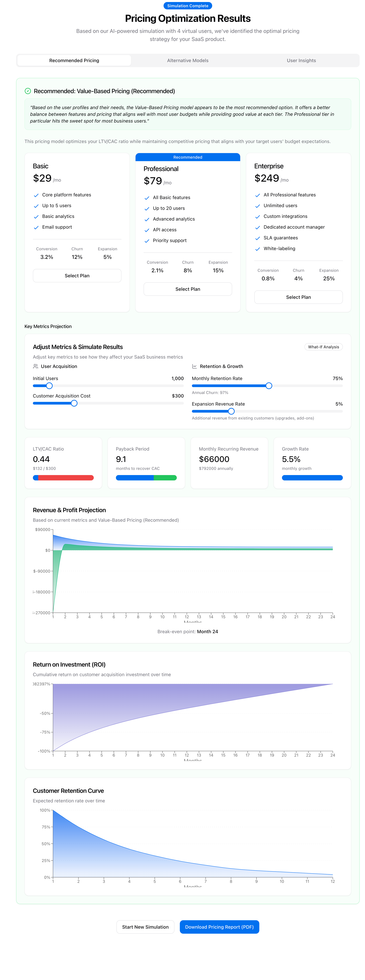Switch to the Recommended Pricing tab

pos(74,60)
